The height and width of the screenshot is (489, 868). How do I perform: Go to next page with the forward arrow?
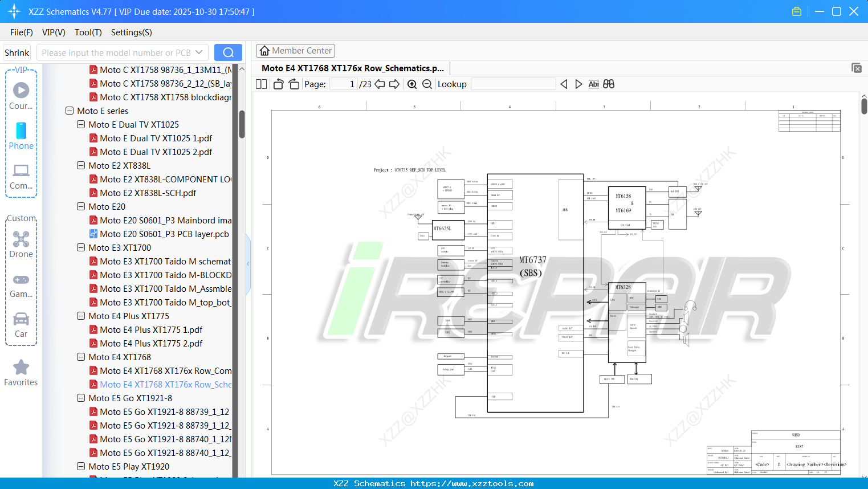(394, 84)
